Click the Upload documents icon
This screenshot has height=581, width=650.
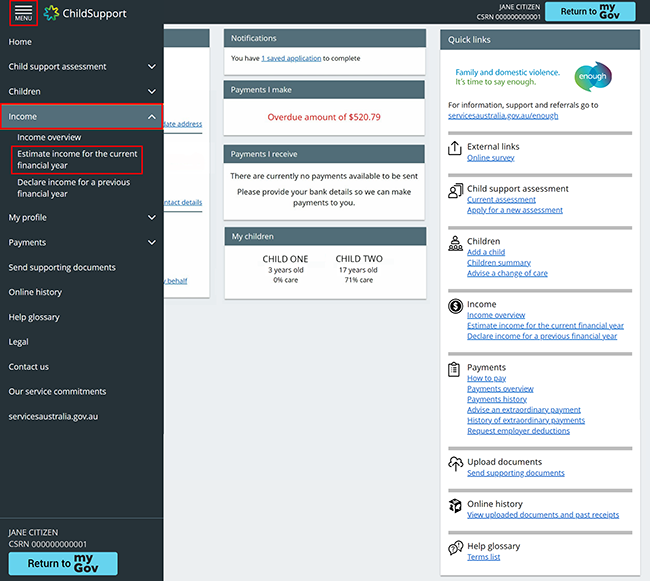(x=456, y=464)
